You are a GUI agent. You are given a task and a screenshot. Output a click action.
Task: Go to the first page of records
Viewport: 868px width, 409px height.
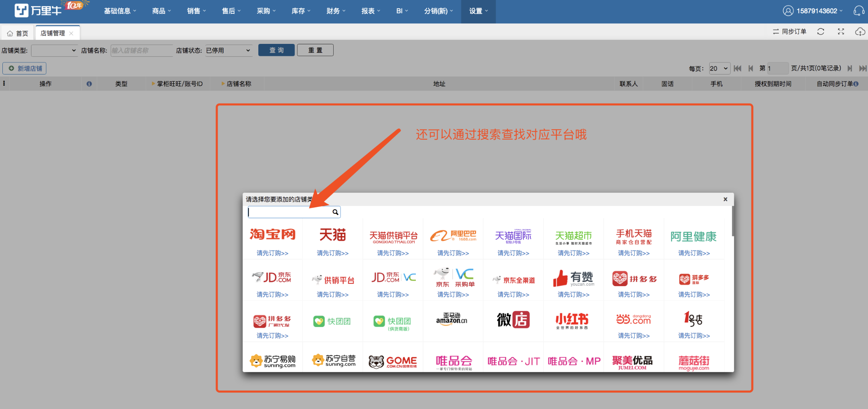click(737, 68)
